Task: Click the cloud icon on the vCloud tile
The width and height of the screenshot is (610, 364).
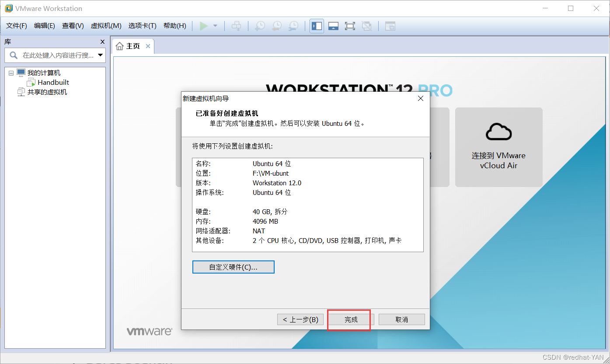Action: click(499, 131)
